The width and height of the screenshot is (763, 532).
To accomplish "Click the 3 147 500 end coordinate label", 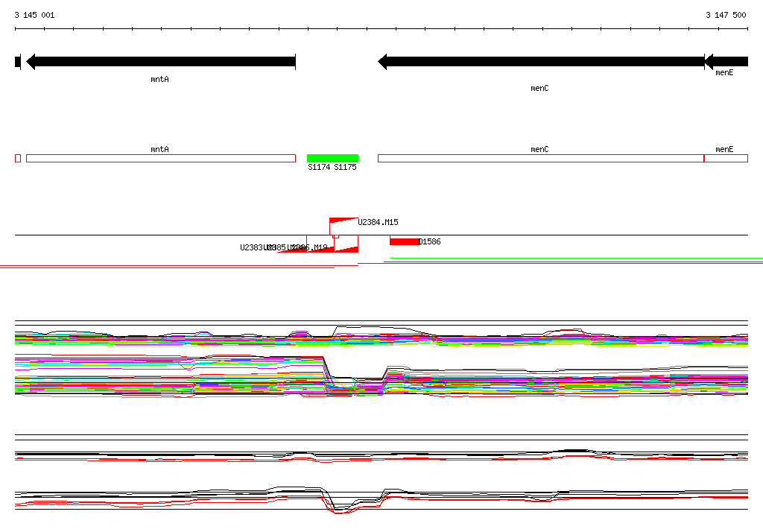I will (726, 15).
